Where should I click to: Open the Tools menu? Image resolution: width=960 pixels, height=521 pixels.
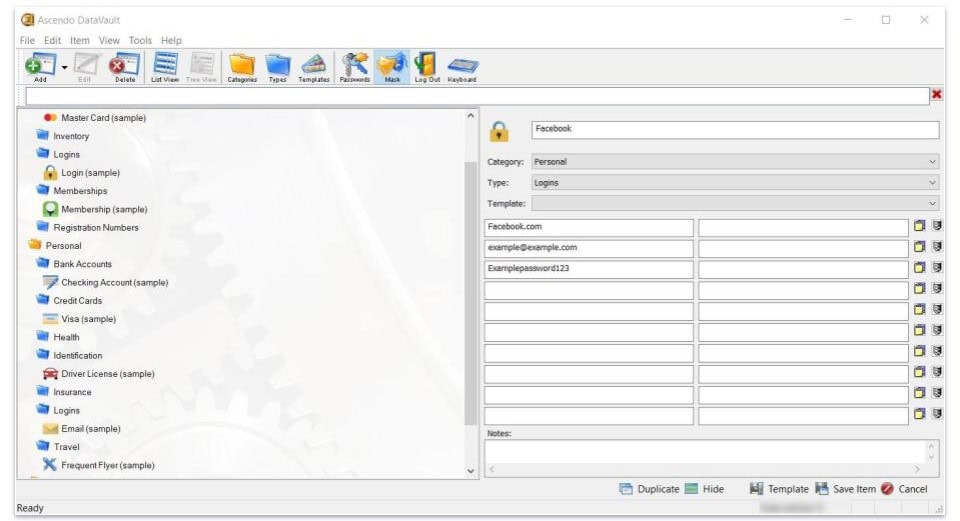pos(140,40)
